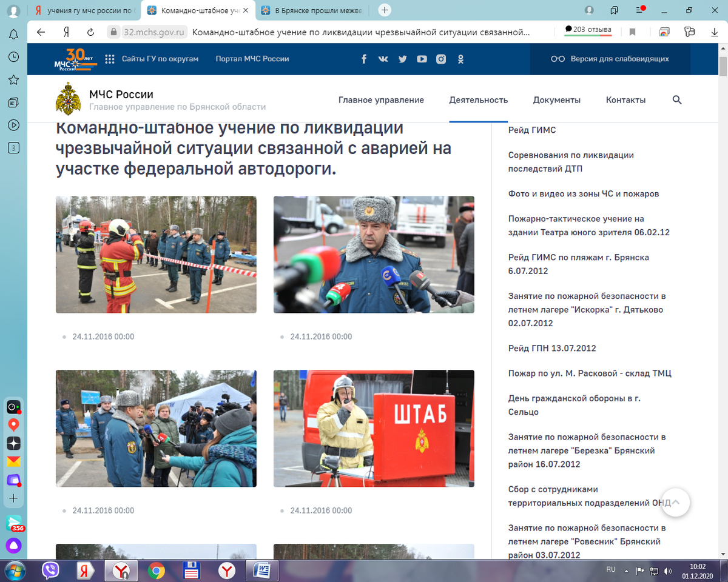Open volume control in system tray

click(668, 570)
